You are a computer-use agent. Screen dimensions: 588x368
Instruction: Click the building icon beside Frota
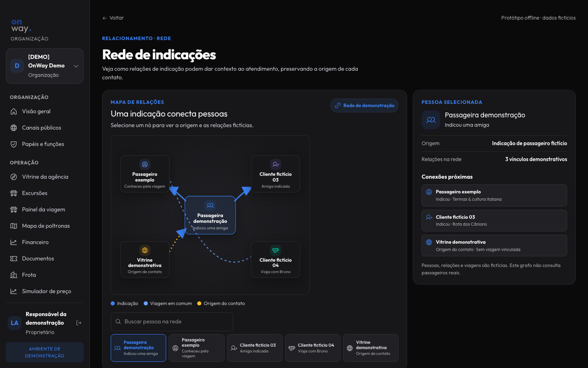pos(13,275)
